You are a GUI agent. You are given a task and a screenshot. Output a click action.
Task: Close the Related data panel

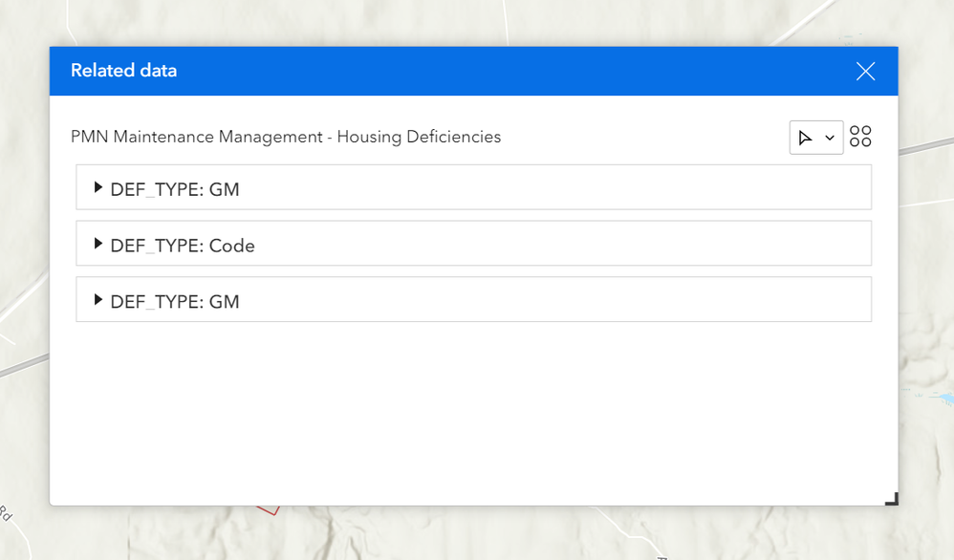coord(865,72)
